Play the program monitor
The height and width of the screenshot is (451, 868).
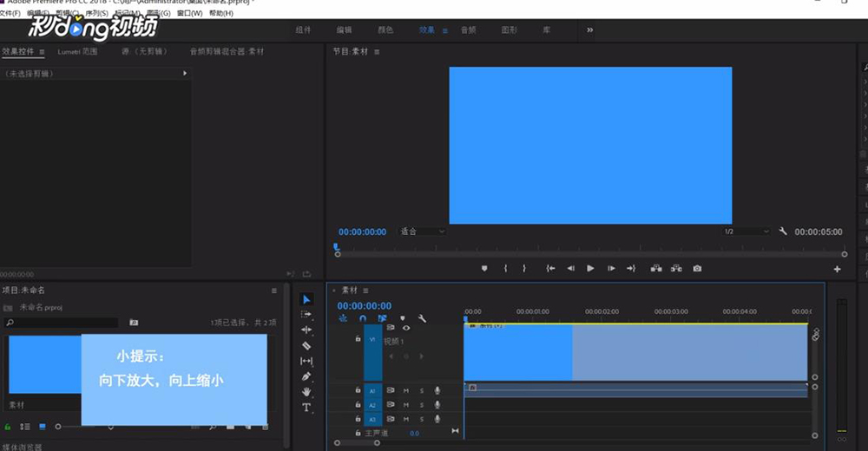590,268
